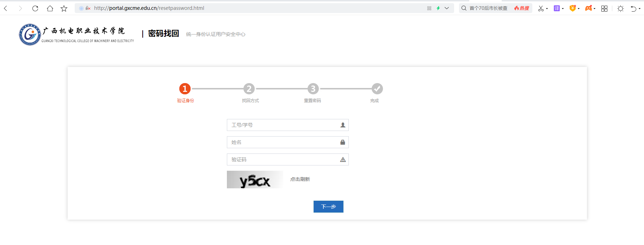Click 点击刷新 to refresh captcha
This screenshot has width=644, height=245.
300,179
